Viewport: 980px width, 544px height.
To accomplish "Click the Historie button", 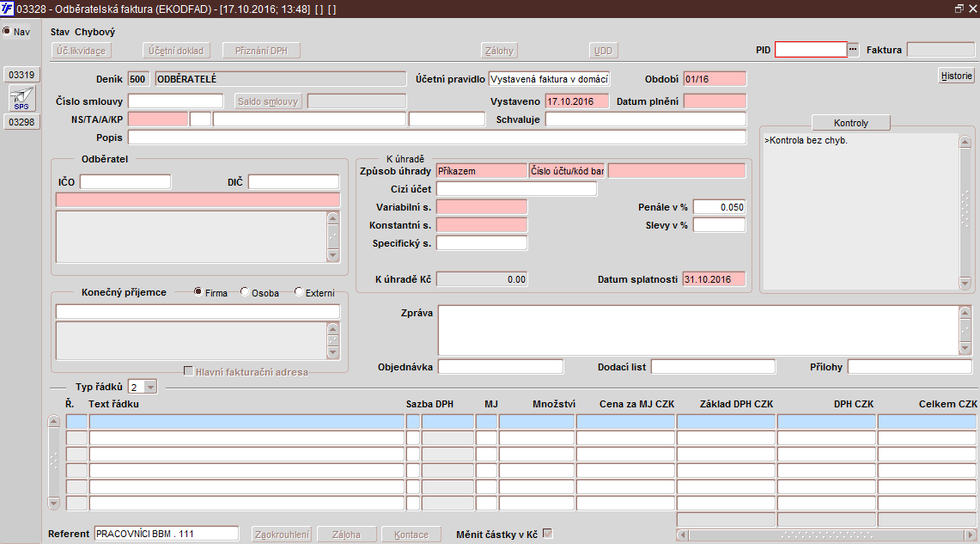I will point(956,76).
